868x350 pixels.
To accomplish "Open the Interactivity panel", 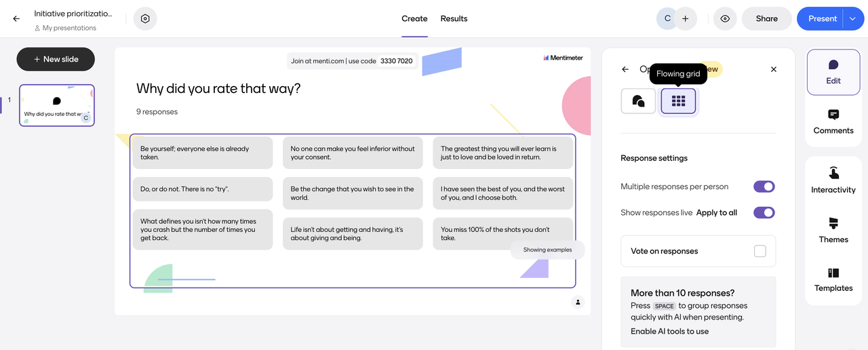I will coord(833,180).
